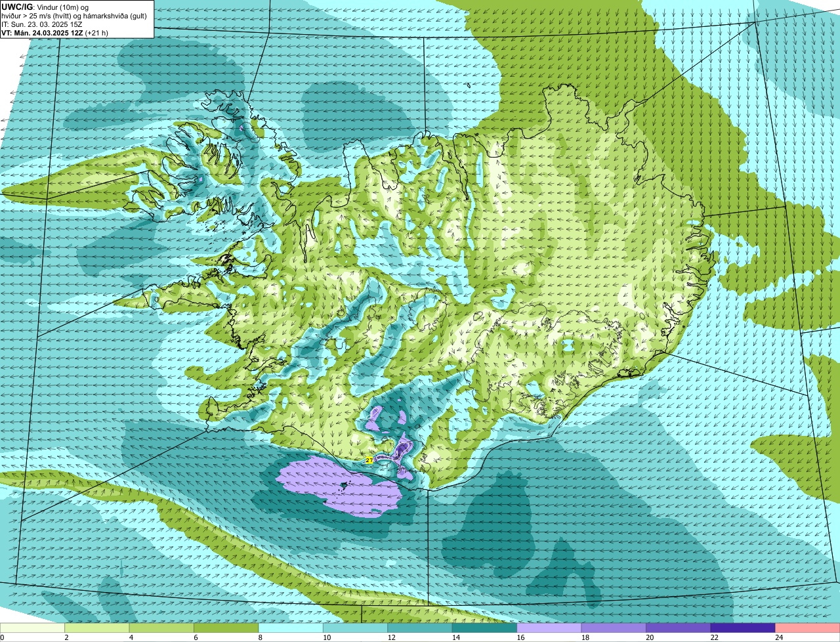840x642 pixels.
Task: Click the scale number "24"
Action: 778,637
